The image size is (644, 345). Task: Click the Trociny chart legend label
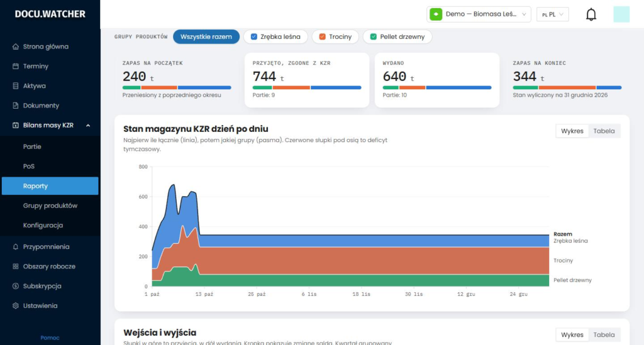[x=563, y=261]
